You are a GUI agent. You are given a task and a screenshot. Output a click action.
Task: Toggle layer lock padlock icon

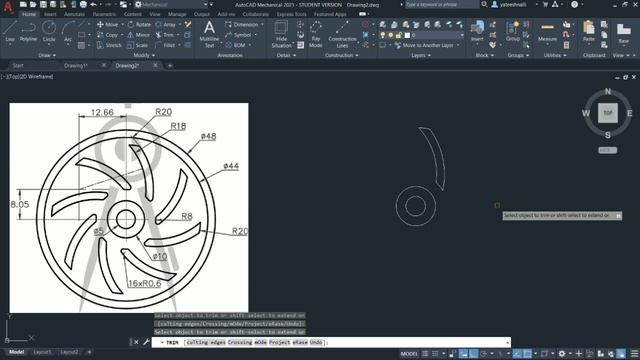[x=399, y=36]
